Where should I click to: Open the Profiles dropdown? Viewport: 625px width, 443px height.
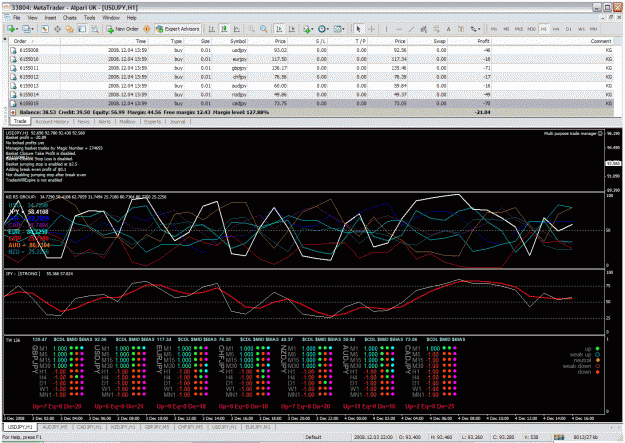[28, 29]
